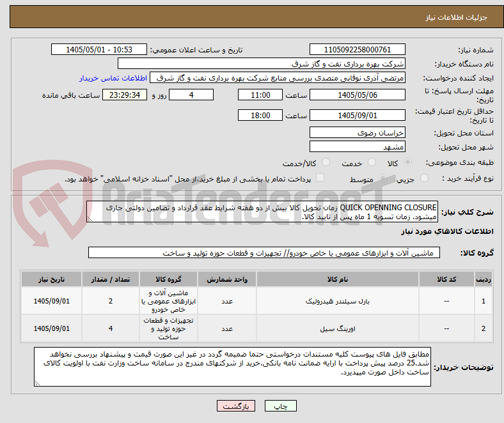This screenshot has height=423, width=504.
Task: Click the بازگشت back button
Action: 236,406
